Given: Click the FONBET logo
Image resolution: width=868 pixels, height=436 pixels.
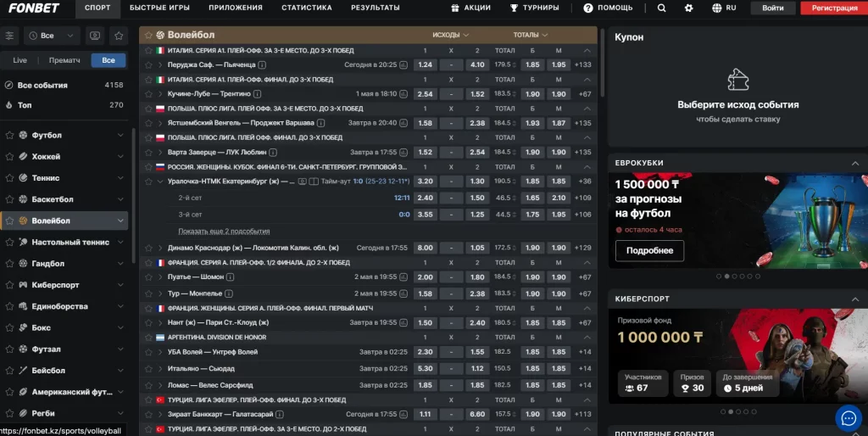Looking at the screenshot, I should (x=34, y=8).
